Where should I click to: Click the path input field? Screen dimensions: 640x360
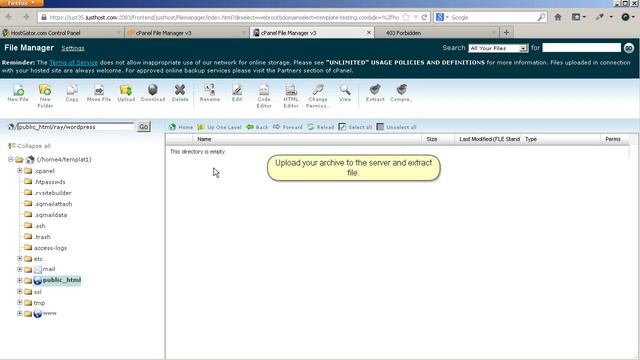pos(75,127)
